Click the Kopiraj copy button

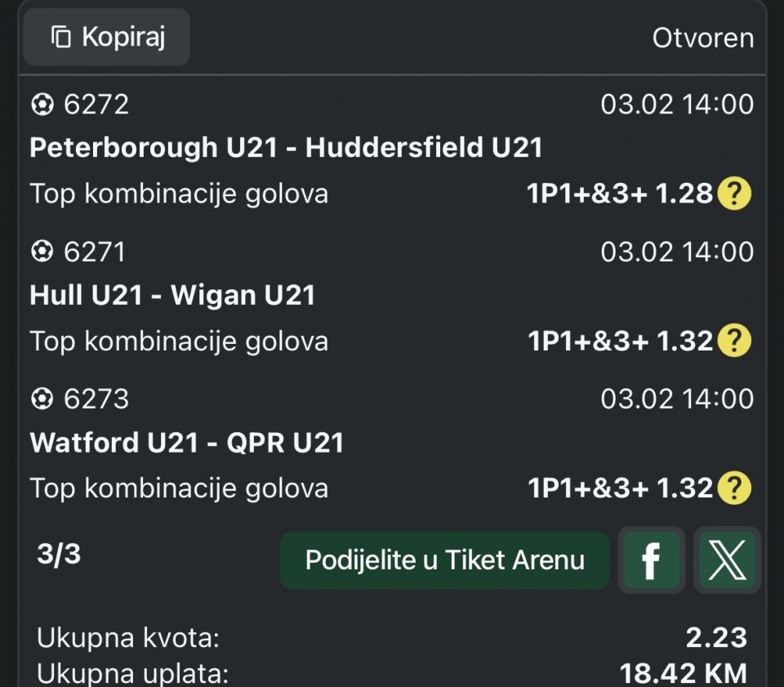[107, 38]
